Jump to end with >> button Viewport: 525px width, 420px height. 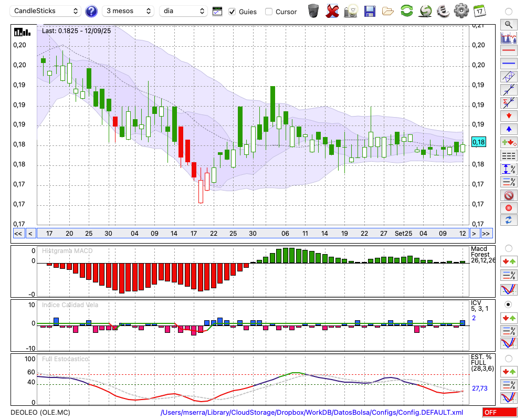tap(486, 234)
